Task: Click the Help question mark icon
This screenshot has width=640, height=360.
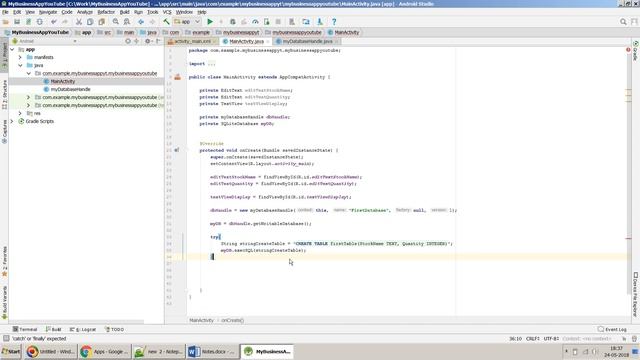Action: click(334, 22)
